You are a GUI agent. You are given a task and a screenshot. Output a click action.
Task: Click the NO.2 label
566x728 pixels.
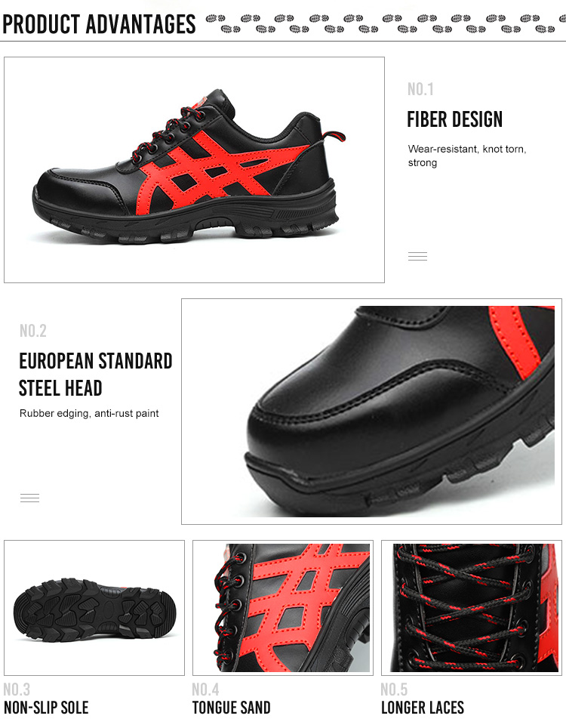(x=33, y=331)
